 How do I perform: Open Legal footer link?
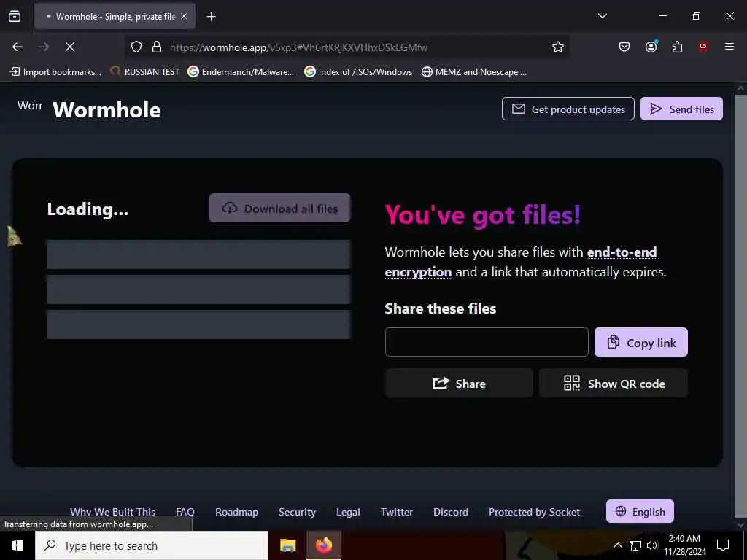(348, 512)
